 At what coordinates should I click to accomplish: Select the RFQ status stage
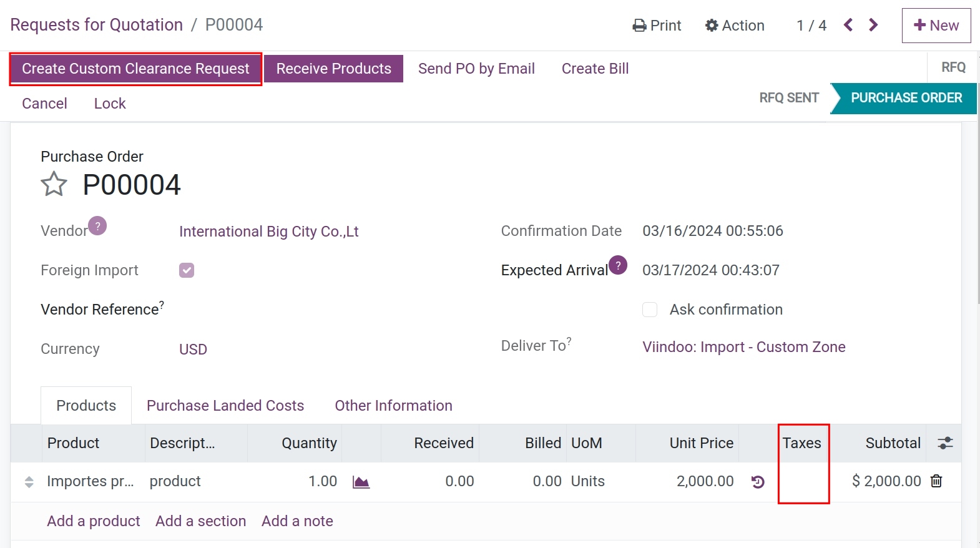(953, 67)
